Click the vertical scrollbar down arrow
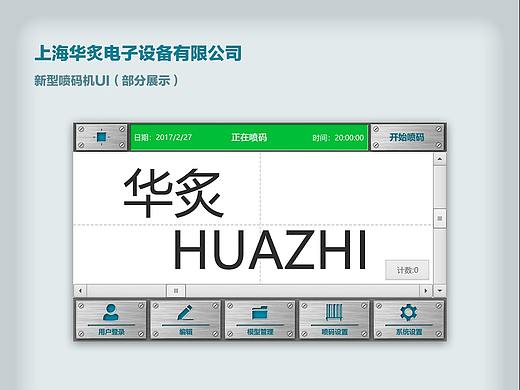520x390 pixels. click(x=440, y=291)
